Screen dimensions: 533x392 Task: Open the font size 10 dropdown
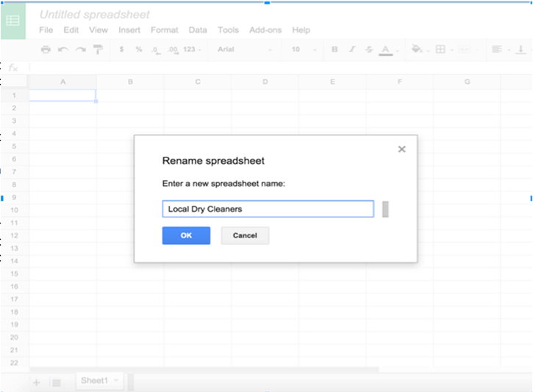(x=304, y=49)
